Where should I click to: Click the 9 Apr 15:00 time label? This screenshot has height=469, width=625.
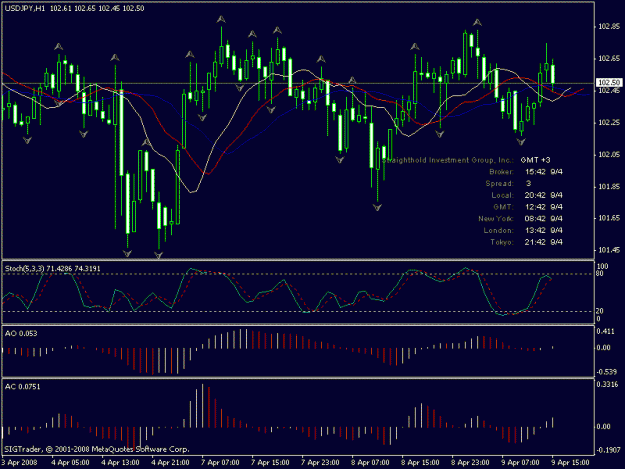(570, 463)
